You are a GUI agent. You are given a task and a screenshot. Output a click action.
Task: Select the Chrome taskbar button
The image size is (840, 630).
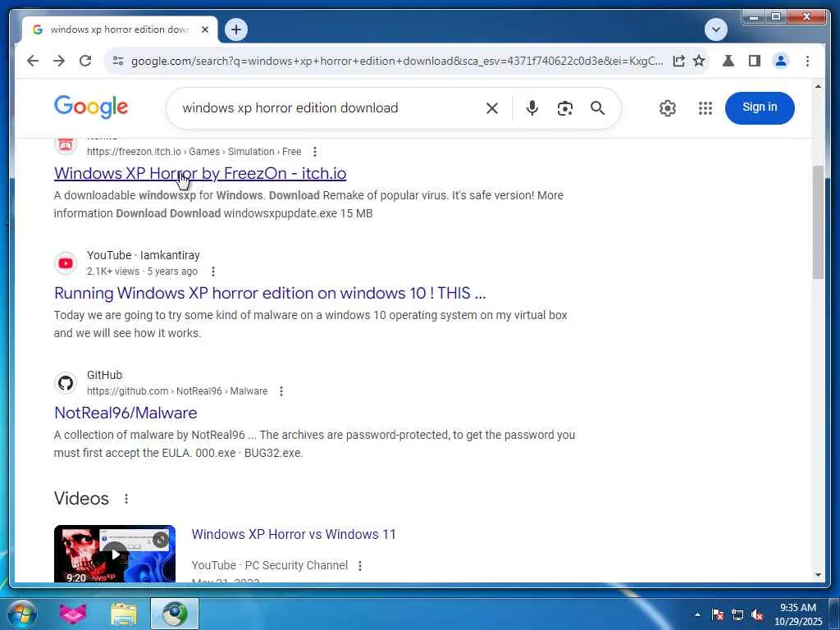[x=175, y=614]
